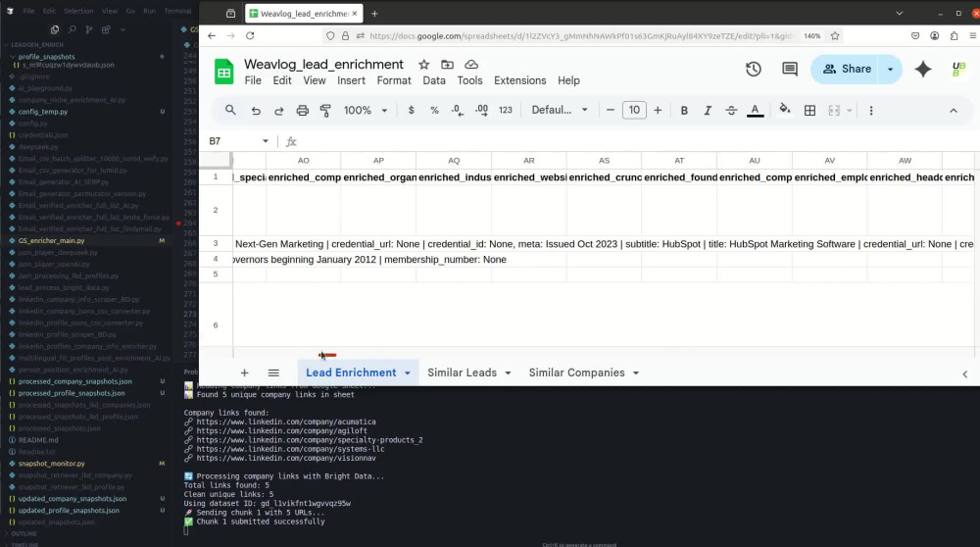Toggle strikethrough formatting
The width and height of the screenshot is (980, 547).
tap(731, 110)
